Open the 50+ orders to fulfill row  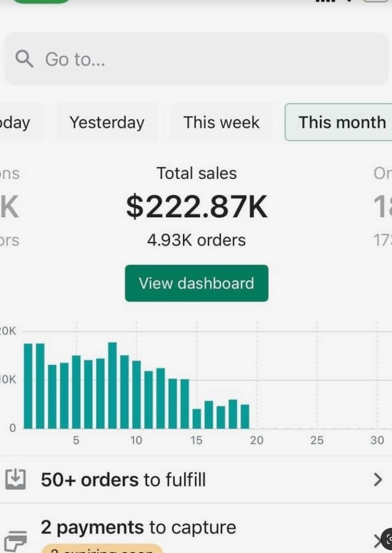point(196,480)
